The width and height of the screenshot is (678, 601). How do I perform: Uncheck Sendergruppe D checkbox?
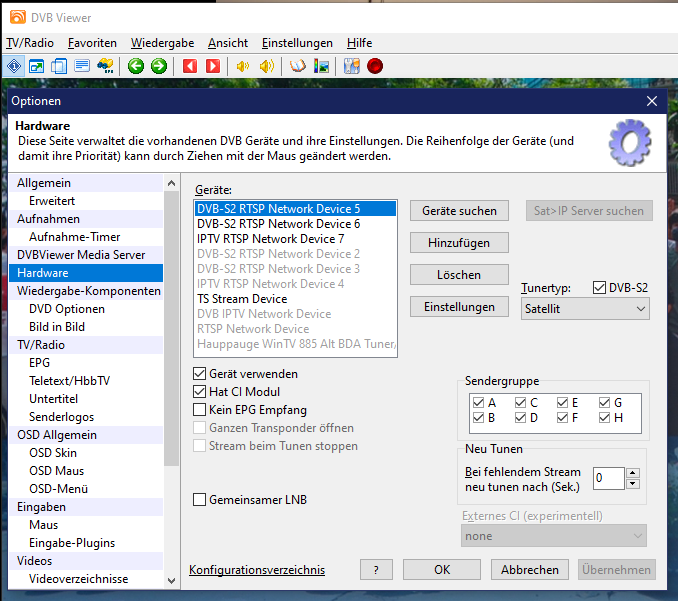tap(521, 418)
